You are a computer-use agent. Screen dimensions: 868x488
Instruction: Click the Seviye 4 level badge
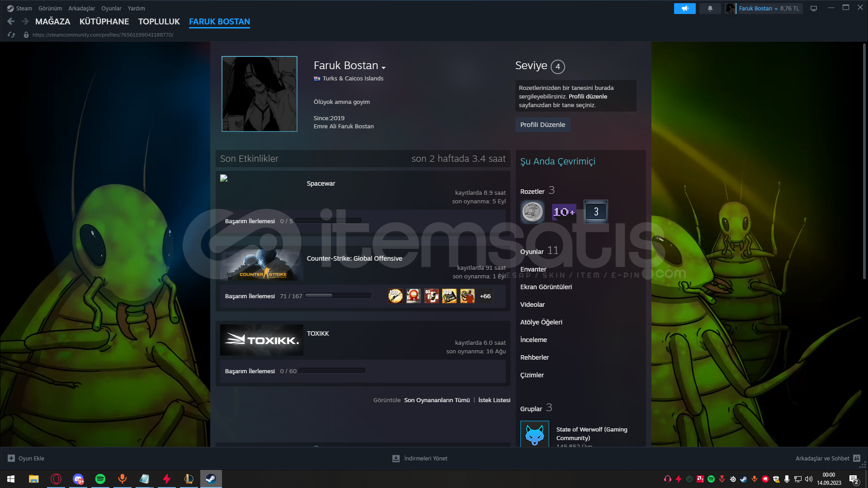(557, 67)
